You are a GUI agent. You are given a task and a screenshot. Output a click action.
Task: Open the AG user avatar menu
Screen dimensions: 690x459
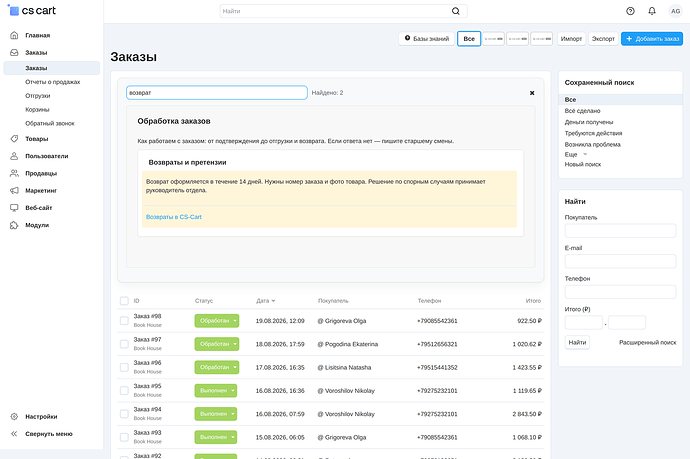click(x=675, y=11)
